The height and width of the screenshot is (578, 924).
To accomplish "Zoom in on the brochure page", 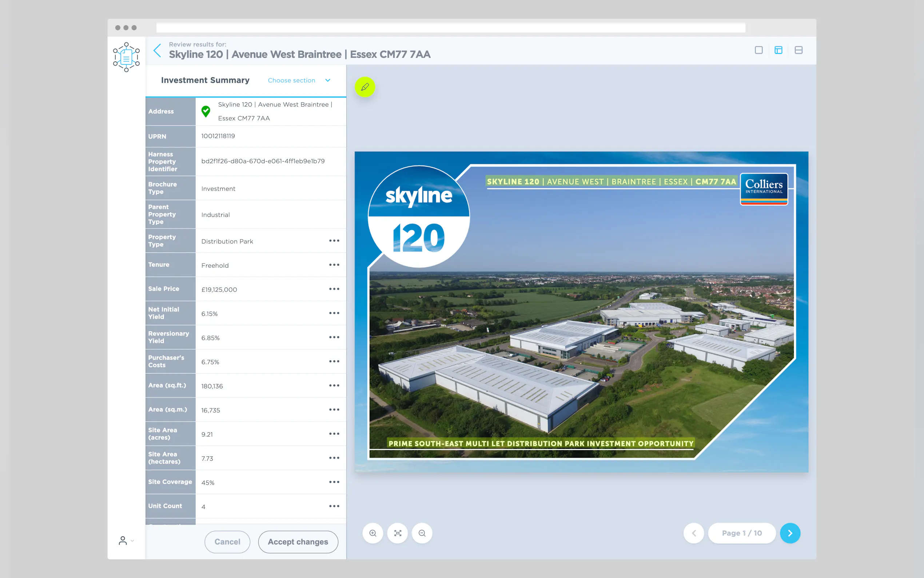I will point(373,533).
